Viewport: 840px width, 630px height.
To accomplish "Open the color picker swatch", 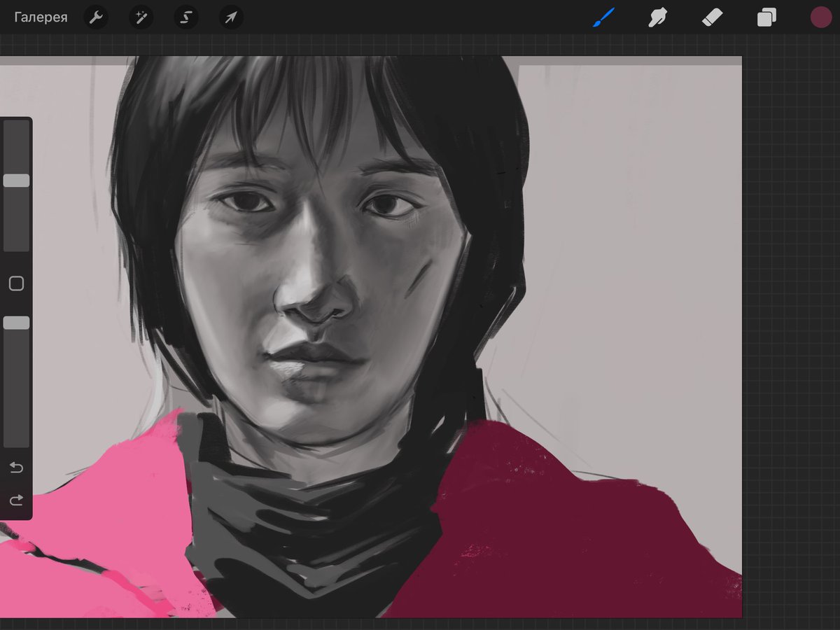I will (820, 17).
